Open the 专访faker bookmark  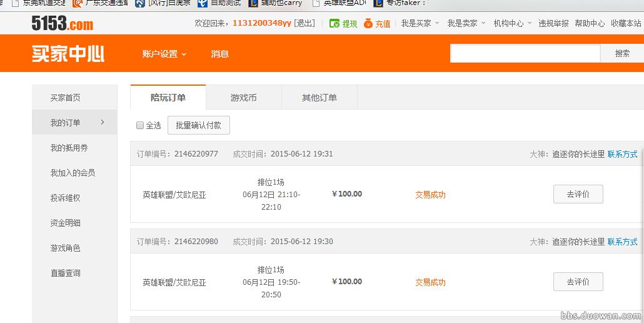(x=401, y=3)
